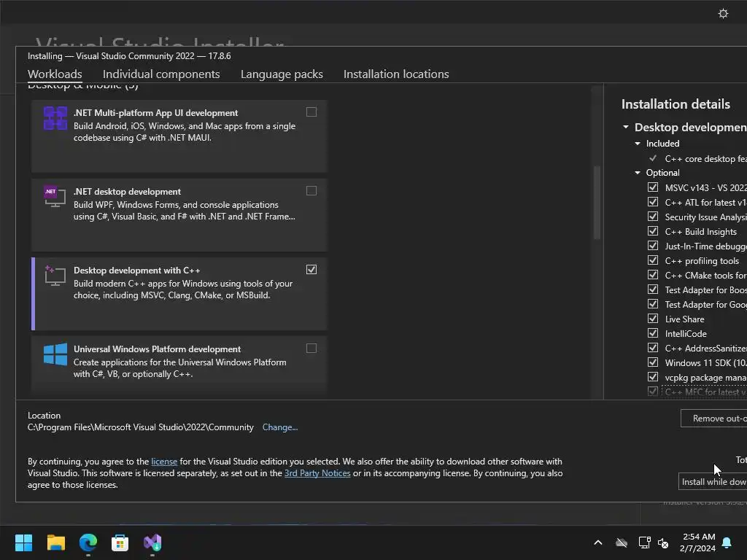Click the Desktop development with C++ icon
Viewport: 747px width, 560px height.
click(x=55, y=275)
